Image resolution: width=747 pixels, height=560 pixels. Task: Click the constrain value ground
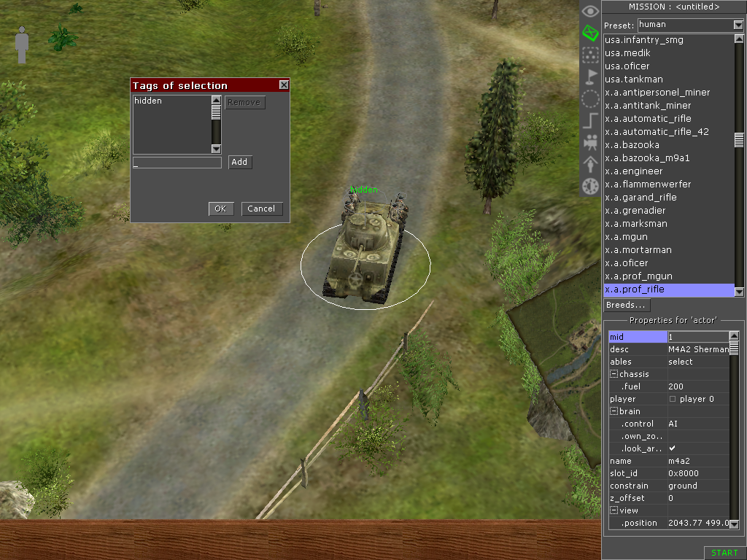point(698,485)
